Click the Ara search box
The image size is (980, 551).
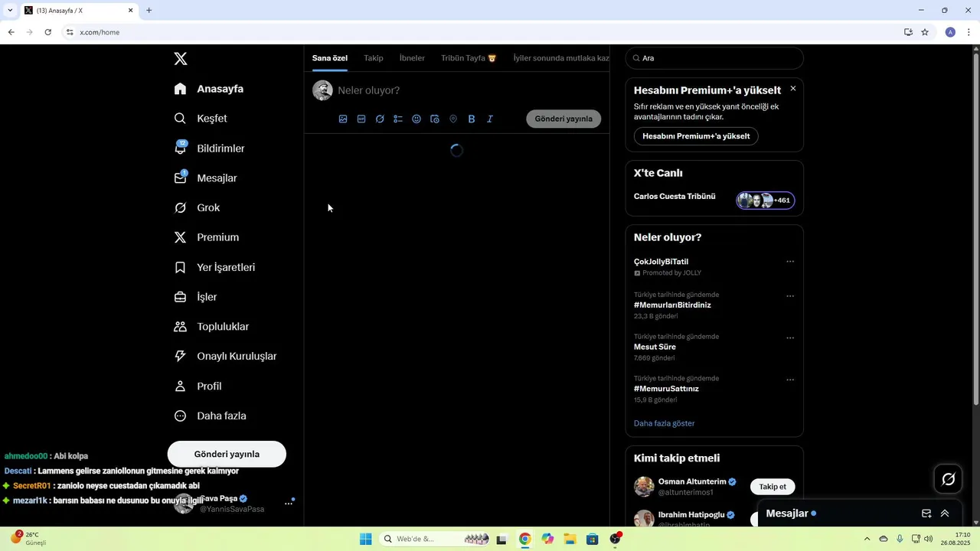tap(714, 58)
